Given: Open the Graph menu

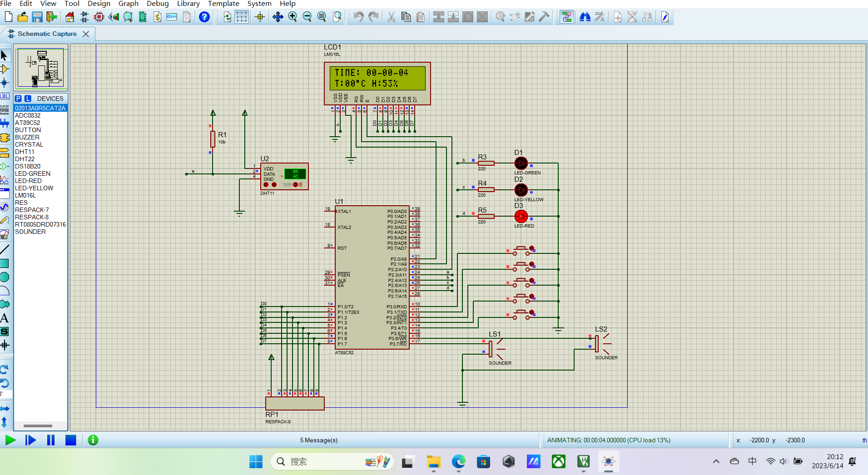Looking at the screenshot, I should (129, 4).
